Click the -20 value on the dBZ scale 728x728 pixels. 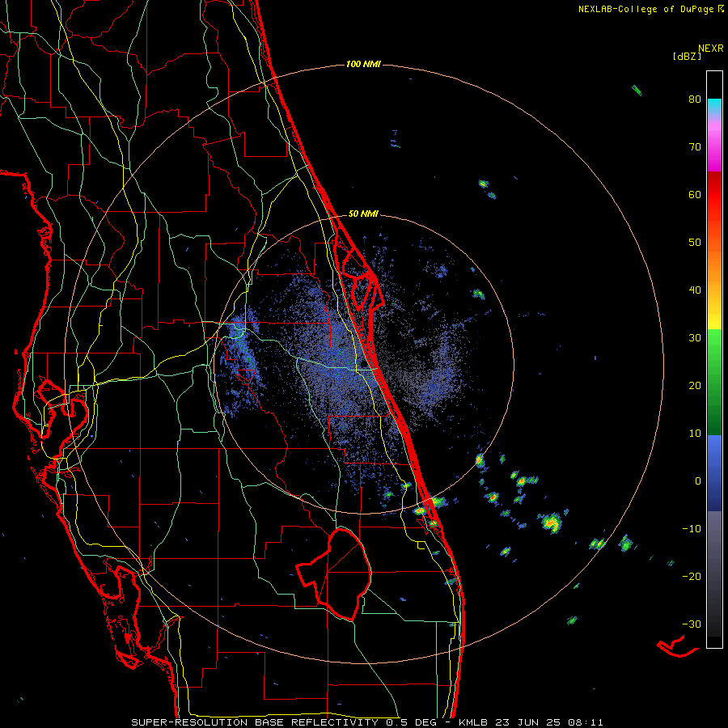click(692, 577)
